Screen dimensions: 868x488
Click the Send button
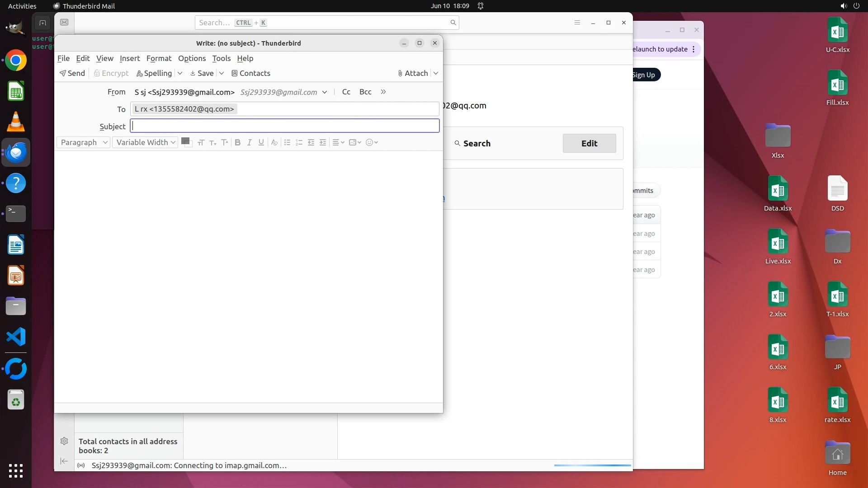point(72,73)
